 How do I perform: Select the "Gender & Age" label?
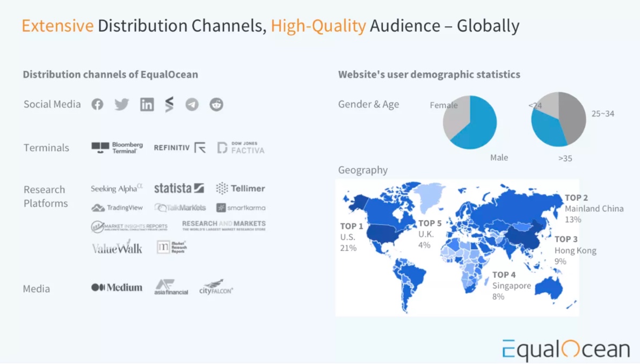coord(368,105)
